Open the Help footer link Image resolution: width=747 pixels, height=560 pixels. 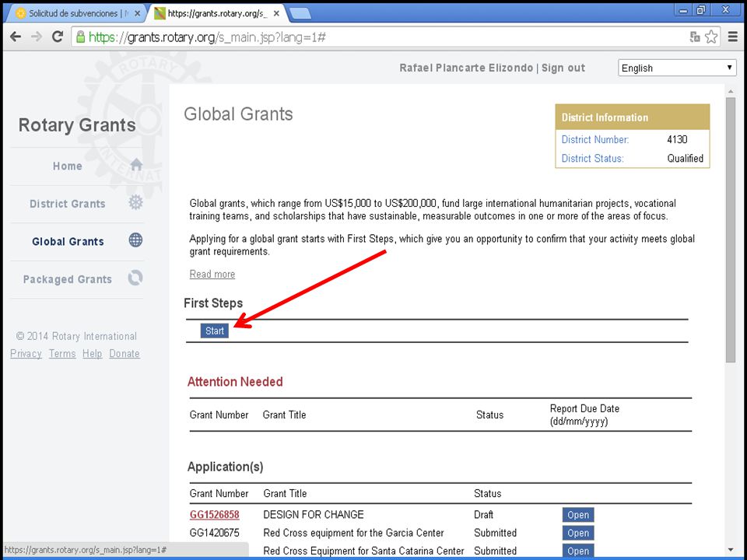92,354
